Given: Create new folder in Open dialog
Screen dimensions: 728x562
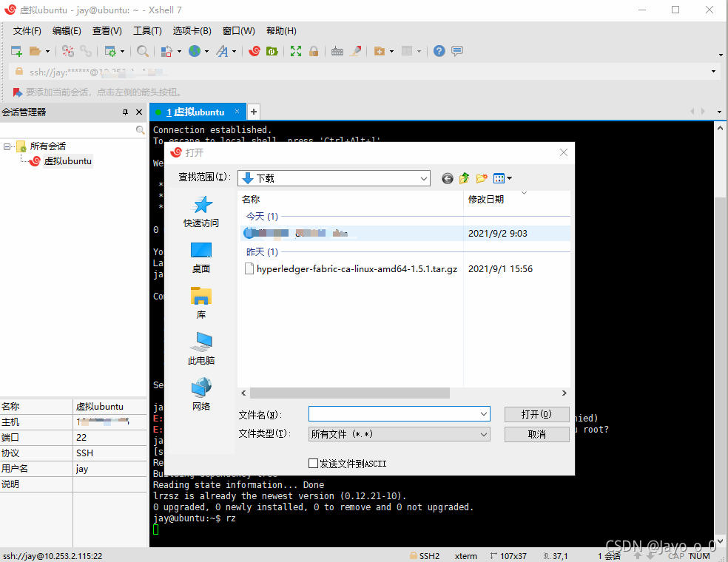Looking at the screenshot, I should click(482, 178).
